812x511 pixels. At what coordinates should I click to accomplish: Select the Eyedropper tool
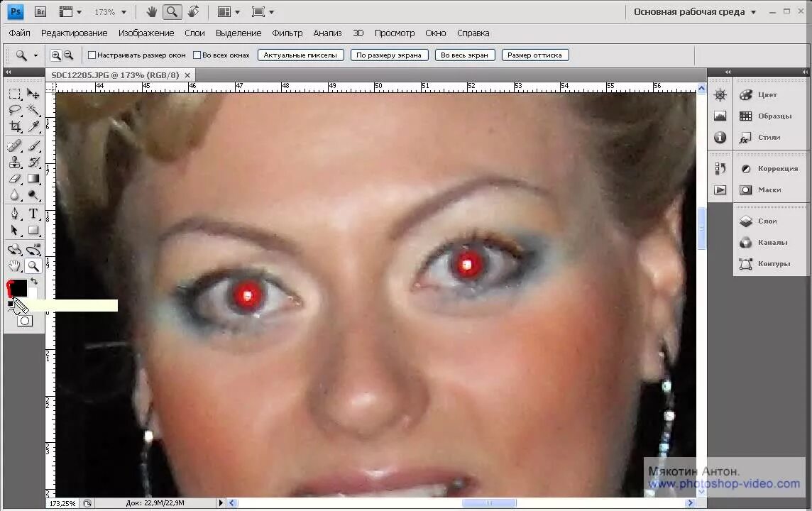[33, 126]
